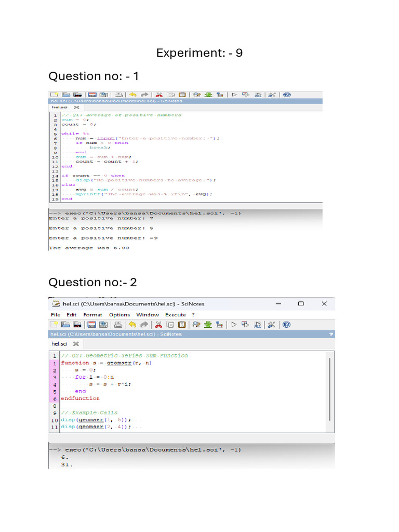Open Help question-mark icon in Question 1 toolbar
399x532 pixels.
click(287, 95)
